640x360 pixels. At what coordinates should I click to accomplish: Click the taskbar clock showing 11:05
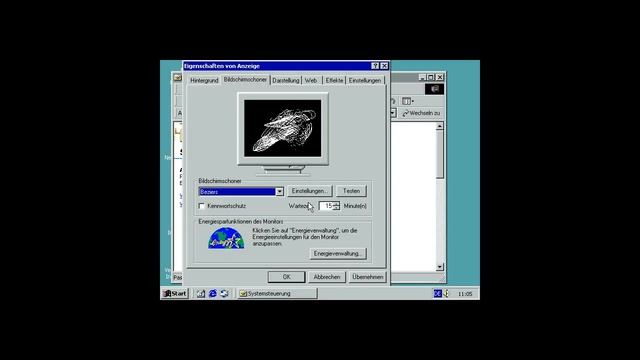coord(465,294)
